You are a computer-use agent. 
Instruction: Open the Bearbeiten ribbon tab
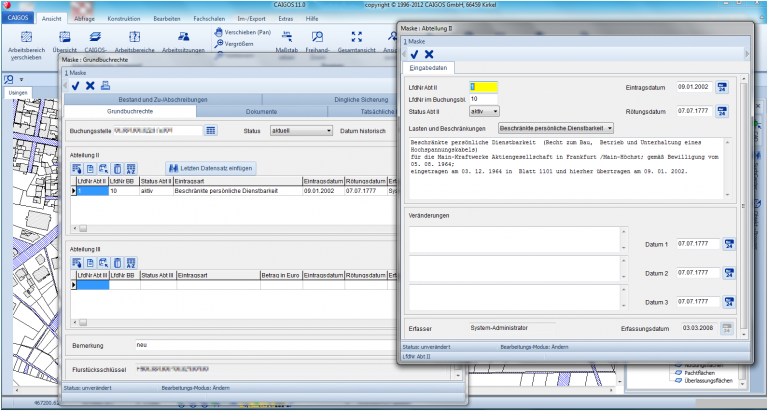tap(167, 19)
